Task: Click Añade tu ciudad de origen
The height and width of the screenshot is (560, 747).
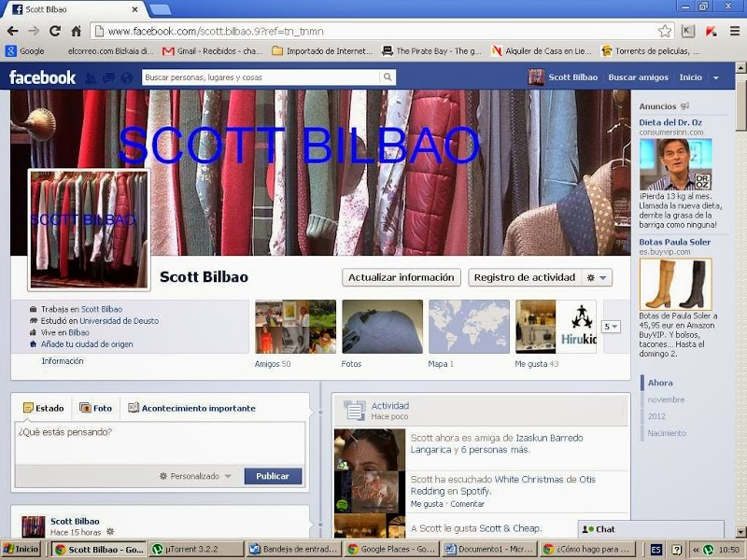Action: (x=87, y=343)
